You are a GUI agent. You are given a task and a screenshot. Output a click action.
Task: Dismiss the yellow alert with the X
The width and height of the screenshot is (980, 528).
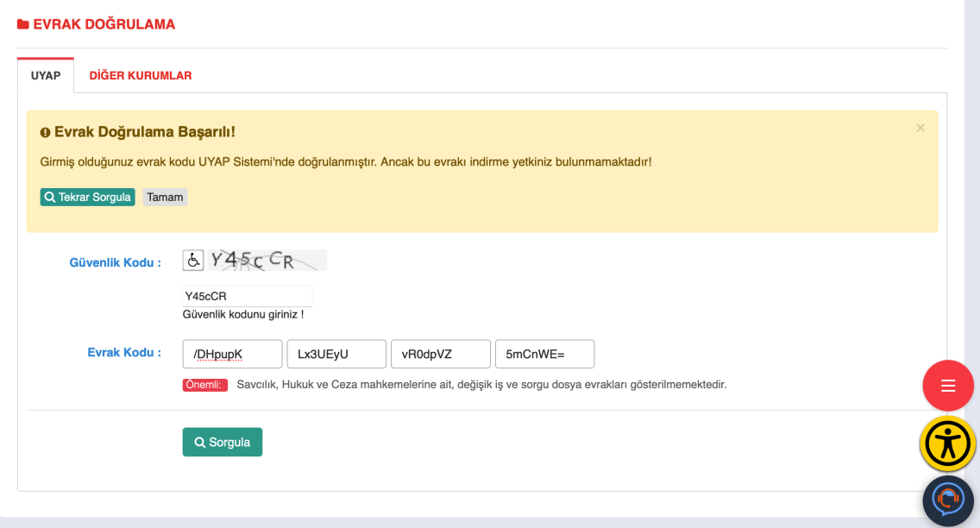click(x=920, y=129)
